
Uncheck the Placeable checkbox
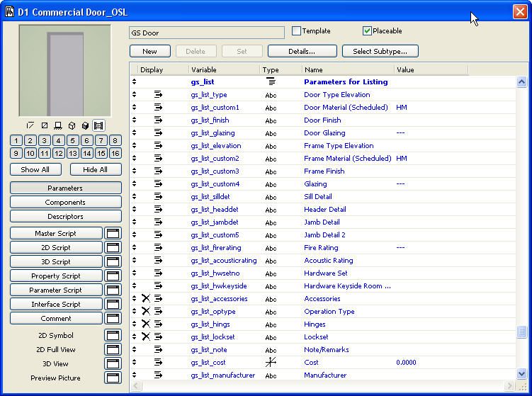(x=367, y=31)
